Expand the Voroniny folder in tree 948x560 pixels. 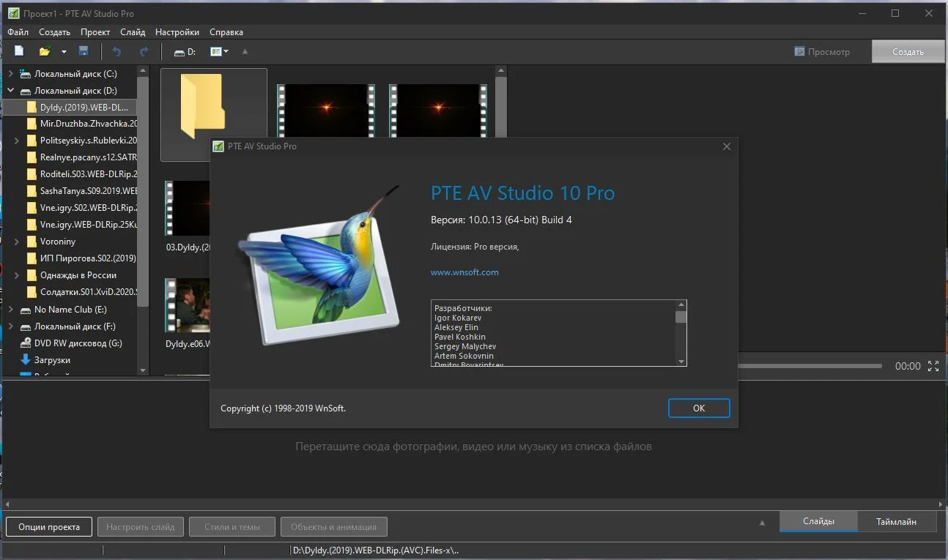point(17,242)
